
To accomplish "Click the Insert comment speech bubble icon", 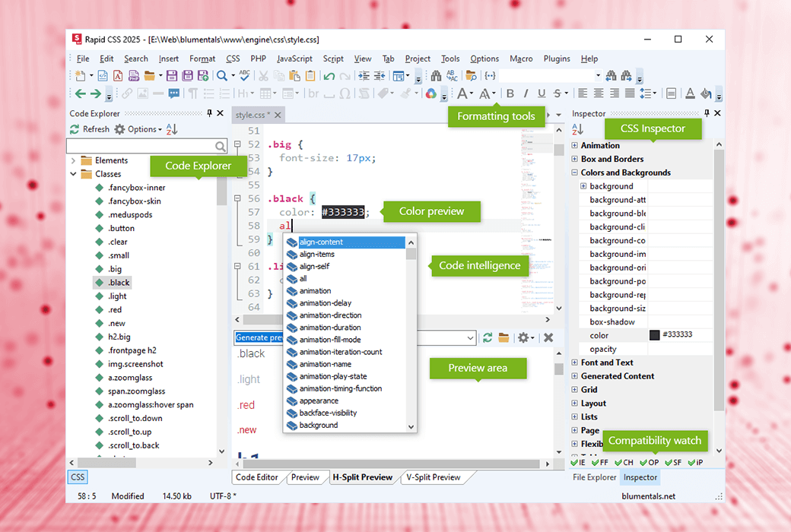I will click(x=174, y=93).
